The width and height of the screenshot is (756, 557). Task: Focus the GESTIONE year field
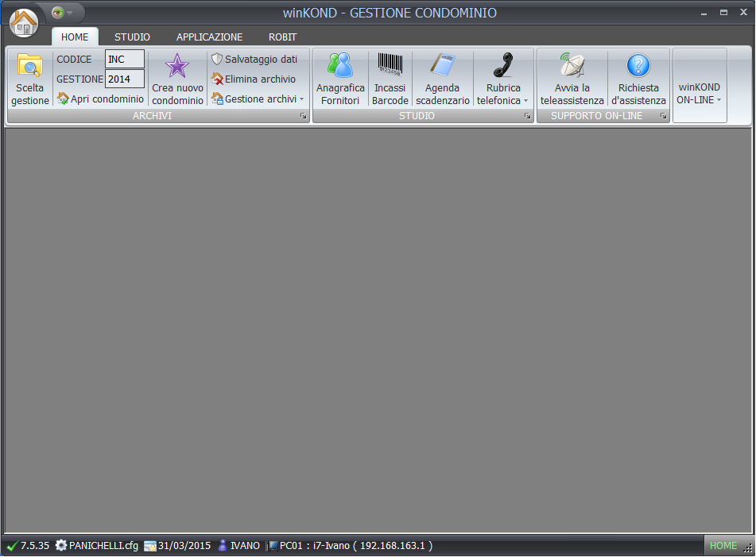click(124, 79)
